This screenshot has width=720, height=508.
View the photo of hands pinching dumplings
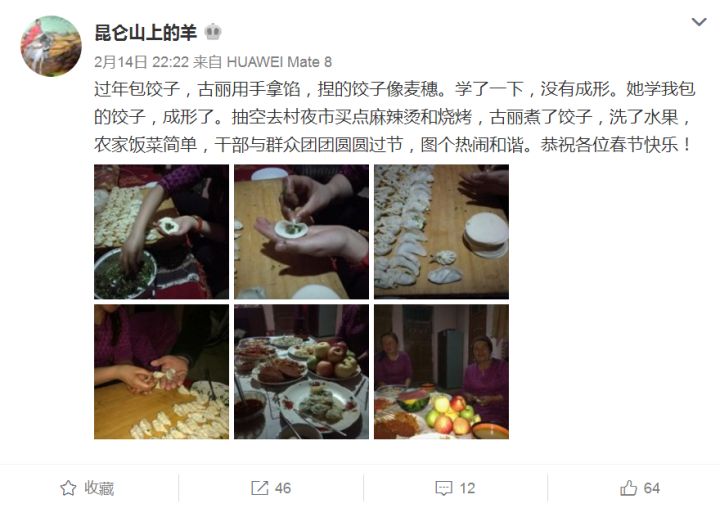[x=161, y=372]
